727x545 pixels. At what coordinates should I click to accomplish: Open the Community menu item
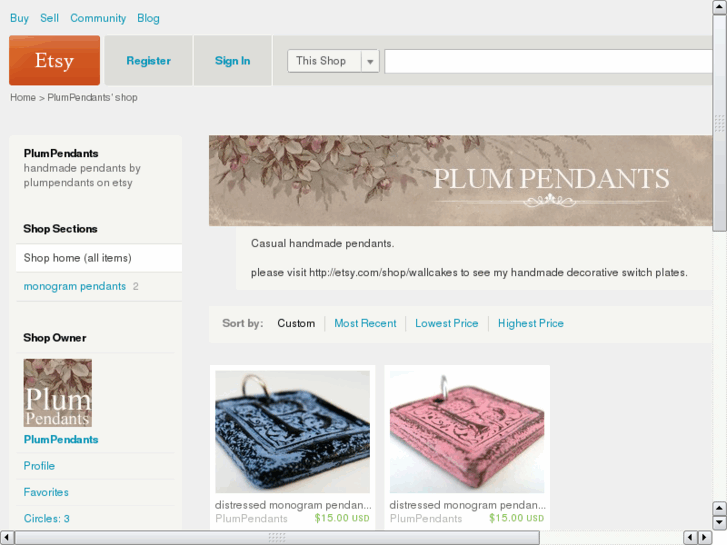[x=98, y=18]
